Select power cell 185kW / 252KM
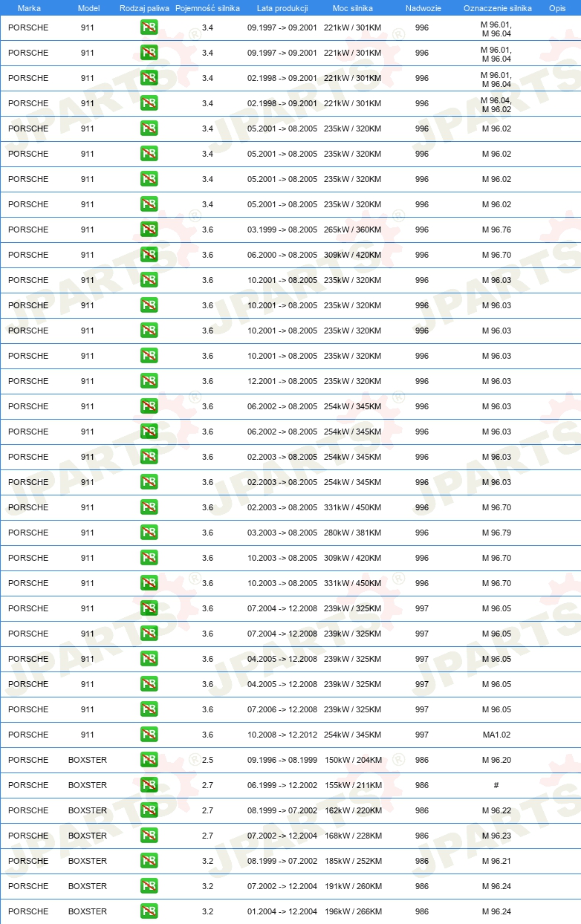Screen dimensions: 581x924 (352, 861)
